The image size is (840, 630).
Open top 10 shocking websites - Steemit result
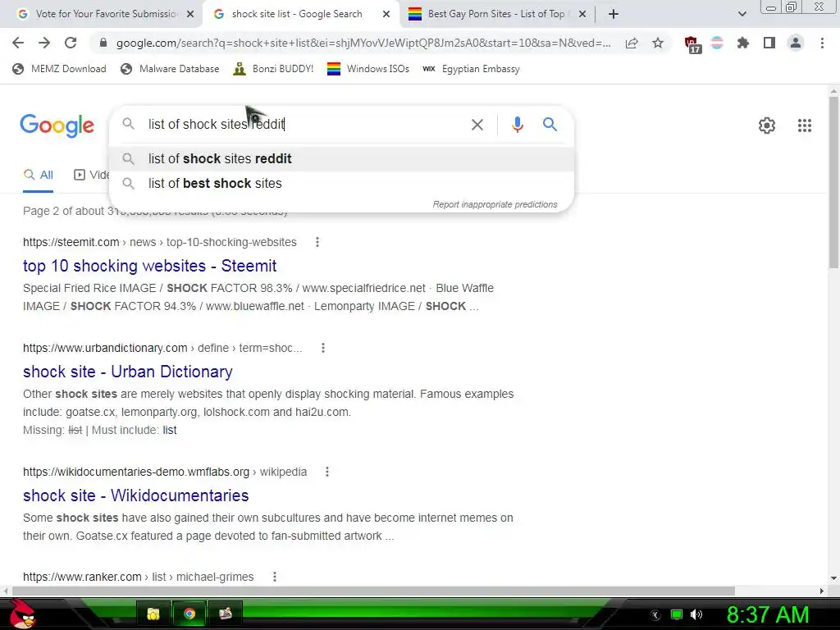149,266
